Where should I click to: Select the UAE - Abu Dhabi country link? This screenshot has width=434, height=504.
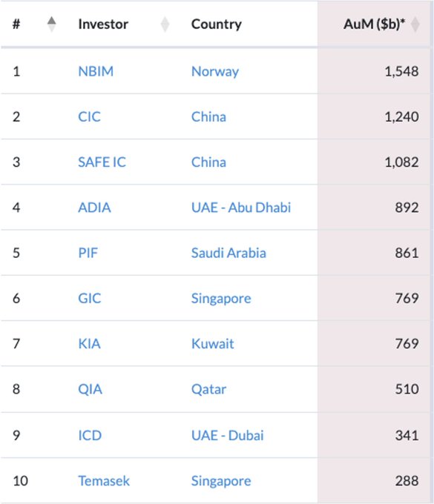241,208
